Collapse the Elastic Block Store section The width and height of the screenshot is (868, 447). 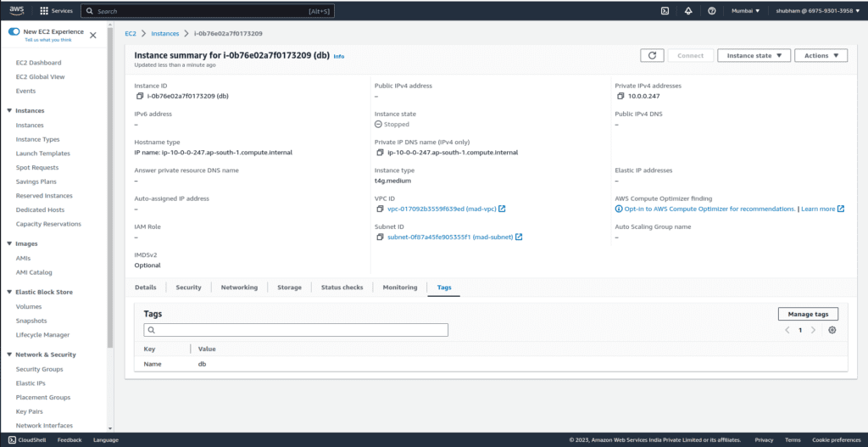pos(9,292)
